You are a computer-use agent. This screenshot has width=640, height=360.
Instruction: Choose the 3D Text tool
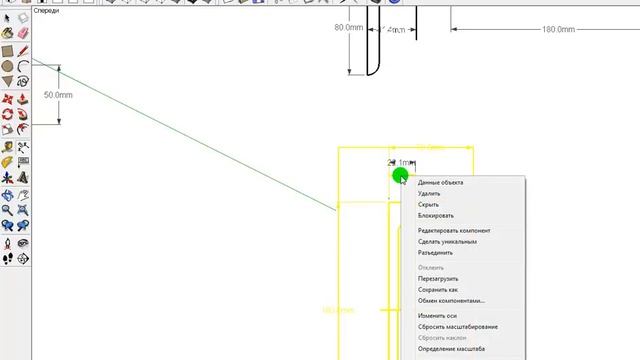(x=23, y=178)
